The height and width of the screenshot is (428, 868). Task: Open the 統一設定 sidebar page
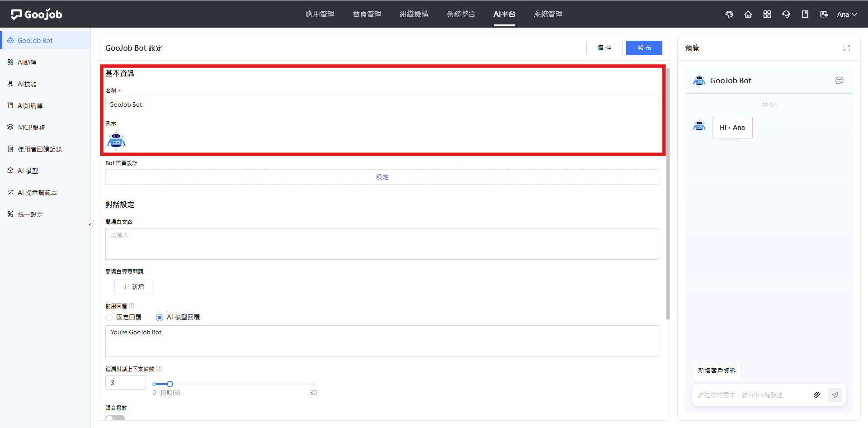click(45, 214)
